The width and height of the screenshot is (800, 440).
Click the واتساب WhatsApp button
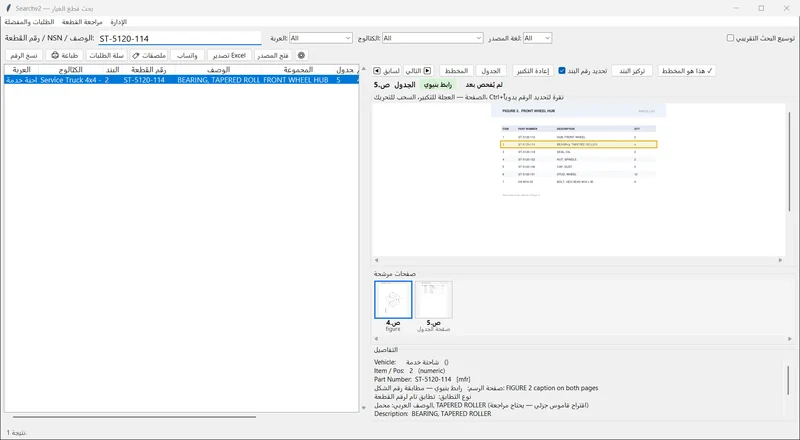pyautogui.click(x=187, y=55)
